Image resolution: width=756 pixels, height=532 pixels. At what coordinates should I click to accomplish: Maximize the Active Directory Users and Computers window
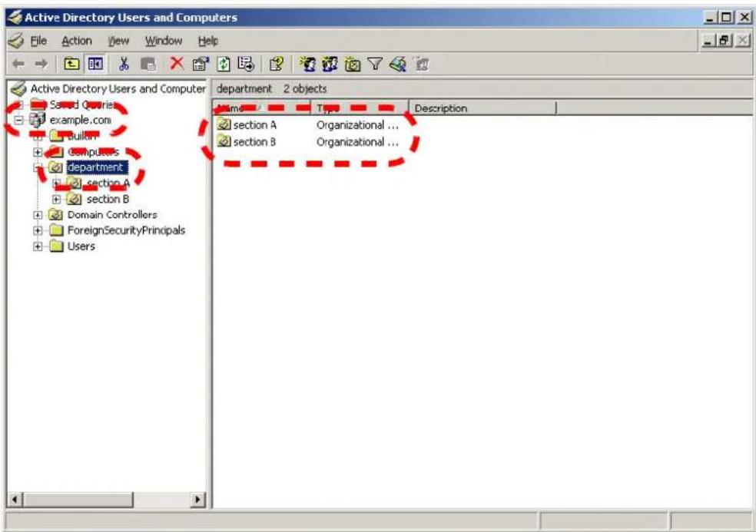(726, 18)
